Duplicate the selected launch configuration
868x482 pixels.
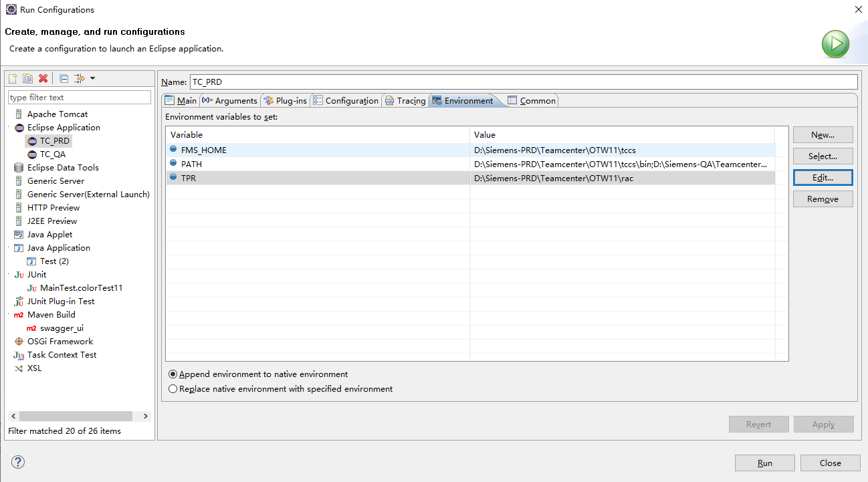coord(27,78)
